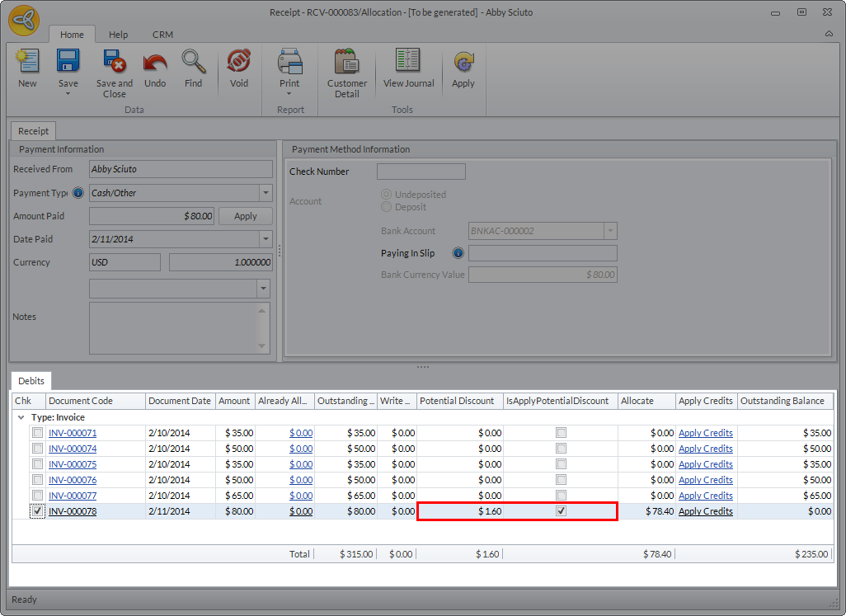Open the Payment Type dropdown
846x616 pixels.
coord(265,193)
